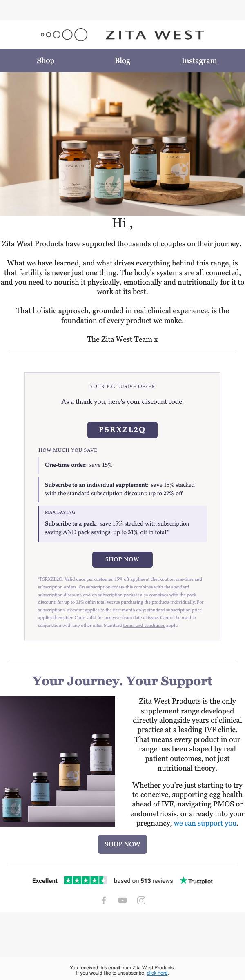Open the Facebook icon in footer
This screenshot has width=245, height=980.
tap(104, 900)
